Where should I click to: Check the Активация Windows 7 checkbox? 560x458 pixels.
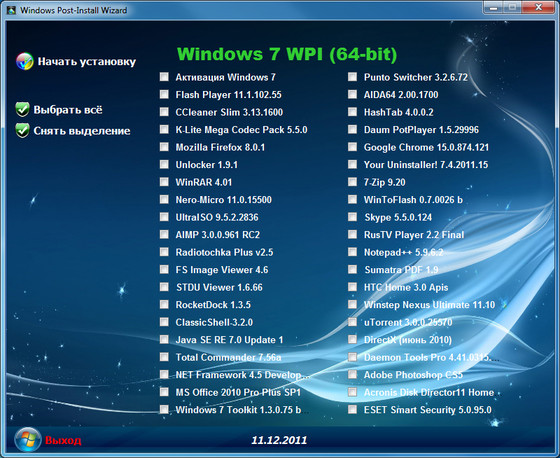[164, 77]
